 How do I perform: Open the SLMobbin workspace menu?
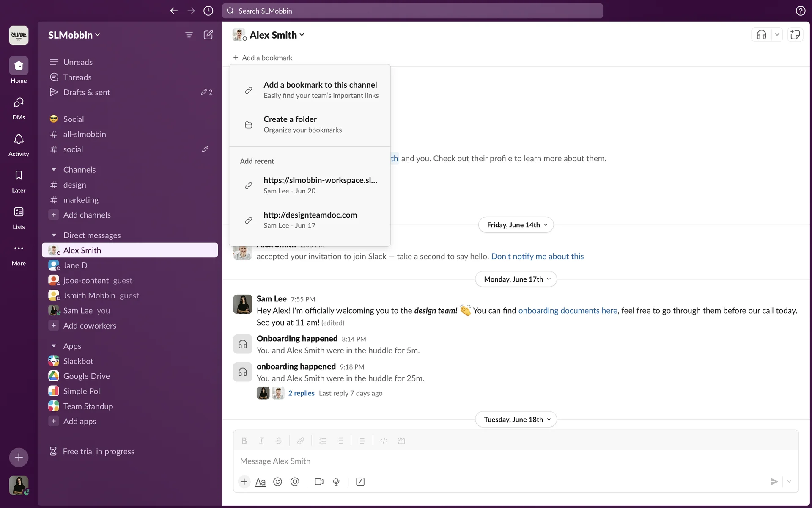coord(74,35)
